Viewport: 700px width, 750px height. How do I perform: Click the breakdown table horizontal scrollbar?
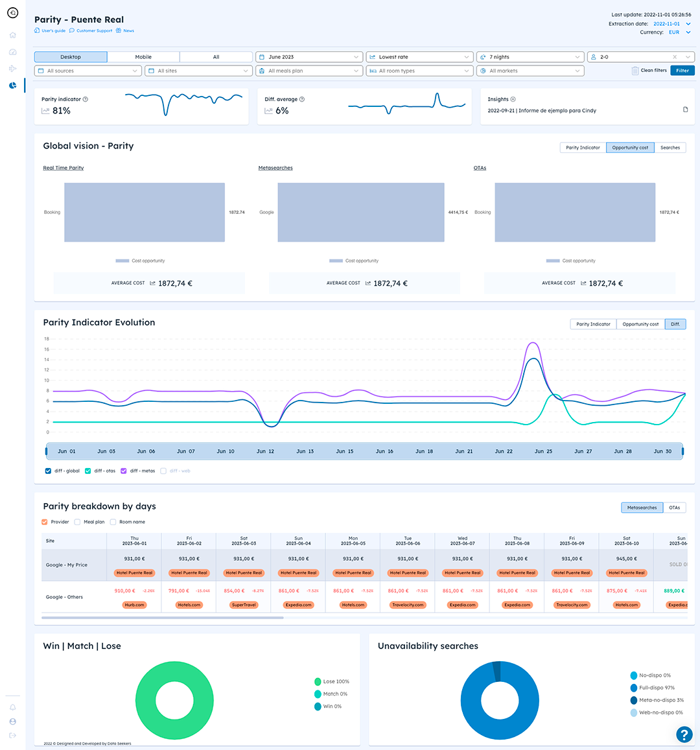(163, 618)
